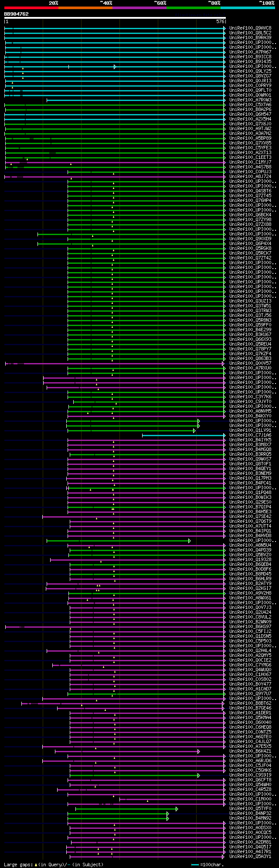Select the UniRef100_B9ICC8 label
279x868 pixels.
click(250, 57)
